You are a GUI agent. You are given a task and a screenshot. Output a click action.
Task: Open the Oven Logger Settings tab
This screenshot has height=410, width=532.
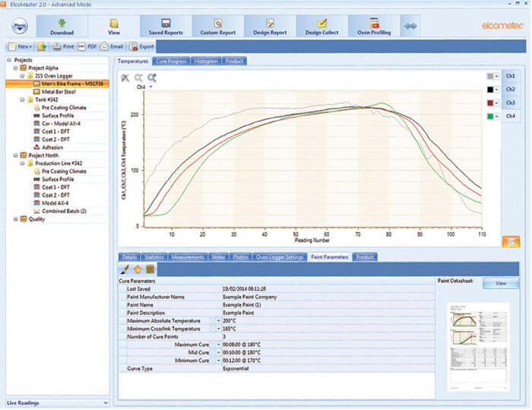tap(280, 257)
